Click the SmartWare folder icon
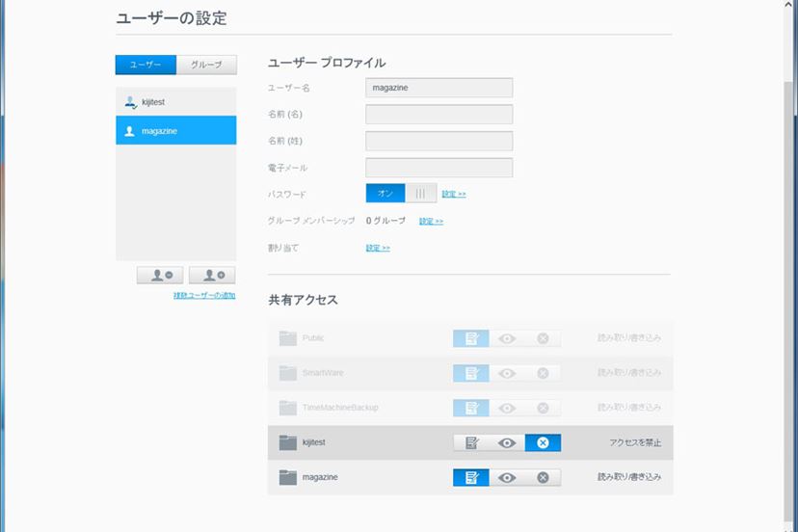 (x=288, y=373)
